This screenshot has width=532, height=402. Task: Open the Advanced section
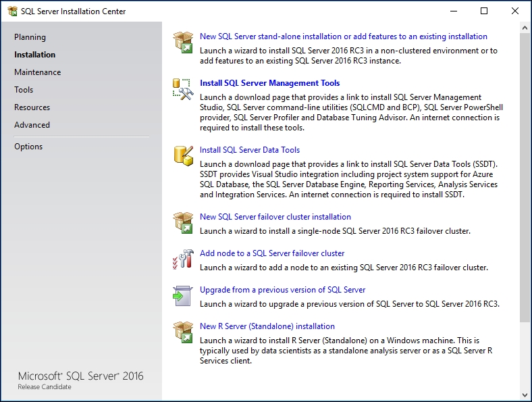click(x=32, y=125)
